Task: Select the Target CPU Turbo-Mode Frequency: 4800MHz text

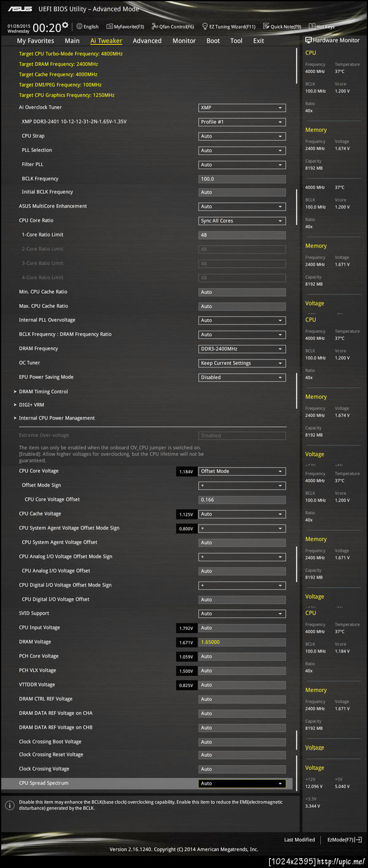Action: (x=71, y=54)
